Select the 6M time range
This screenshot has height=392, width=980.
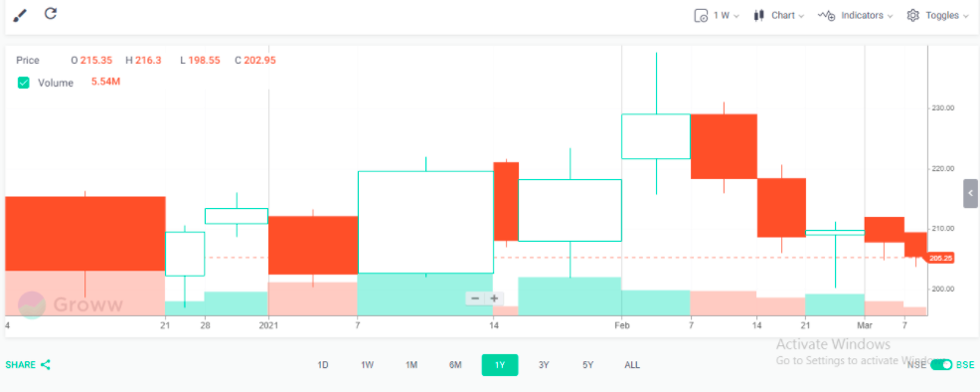(455, 365)
